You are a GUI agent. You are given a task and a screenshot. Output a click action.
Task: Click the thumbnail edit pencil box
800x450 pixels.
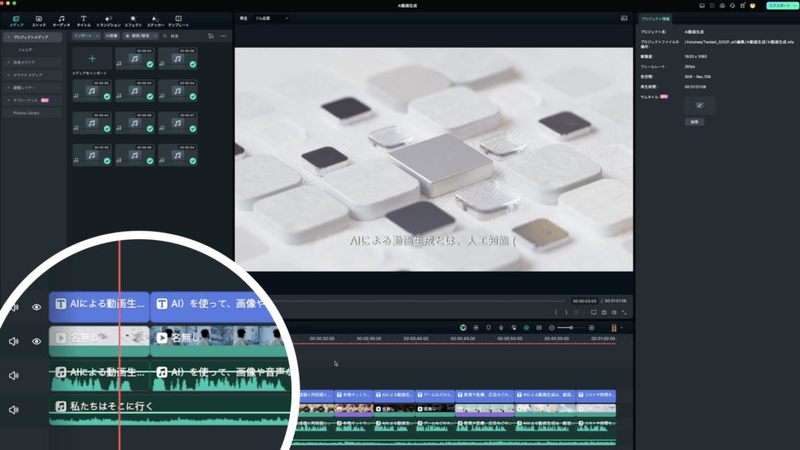coord(699,105)
